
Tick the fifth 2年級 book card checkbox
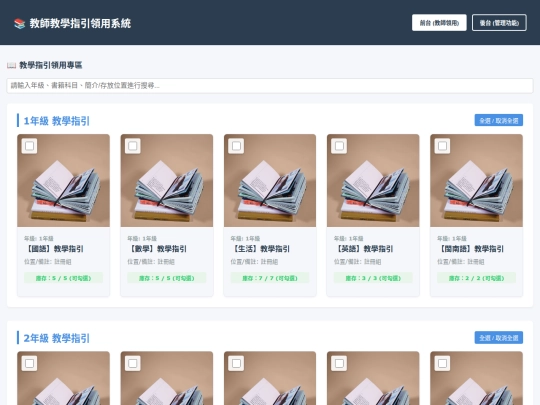point(443,363)
